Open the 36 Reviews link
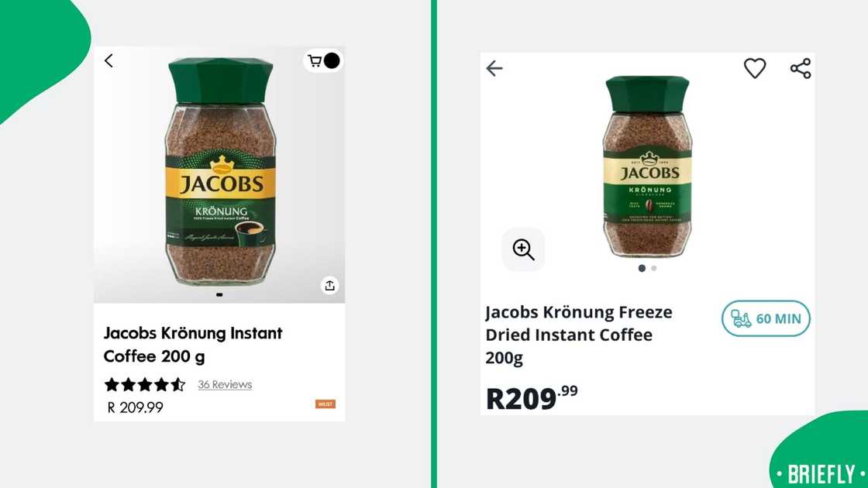The image size is (868, 488). pos(224,384)
